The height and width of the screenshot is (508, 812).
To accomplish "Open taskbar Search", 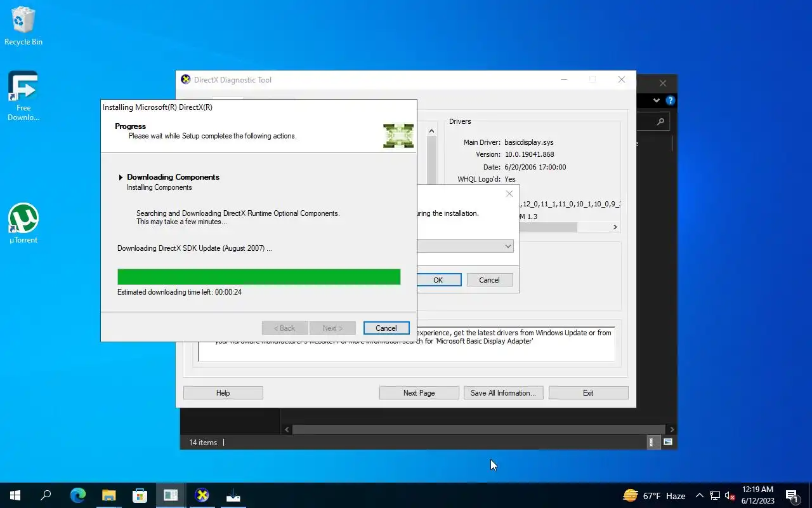I will (46, 495).
